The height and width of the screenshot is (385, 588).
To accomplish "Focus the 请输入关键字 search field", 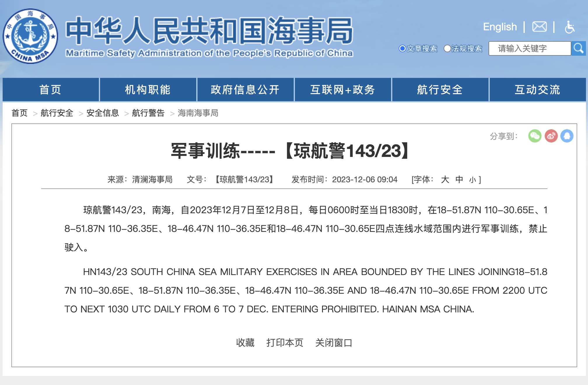I will pyautogui.click(x=529, y=48).
